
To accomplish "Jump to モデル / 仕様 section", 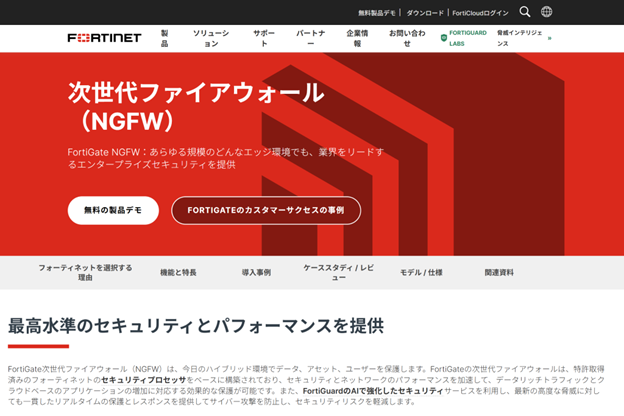I will [x=421, y=272].
